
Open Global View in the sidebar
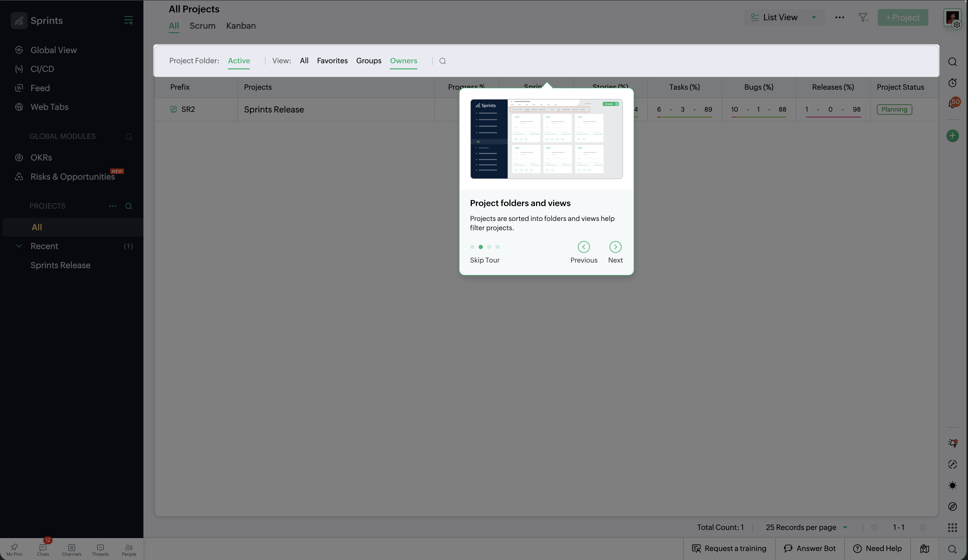tap(53, 50)
